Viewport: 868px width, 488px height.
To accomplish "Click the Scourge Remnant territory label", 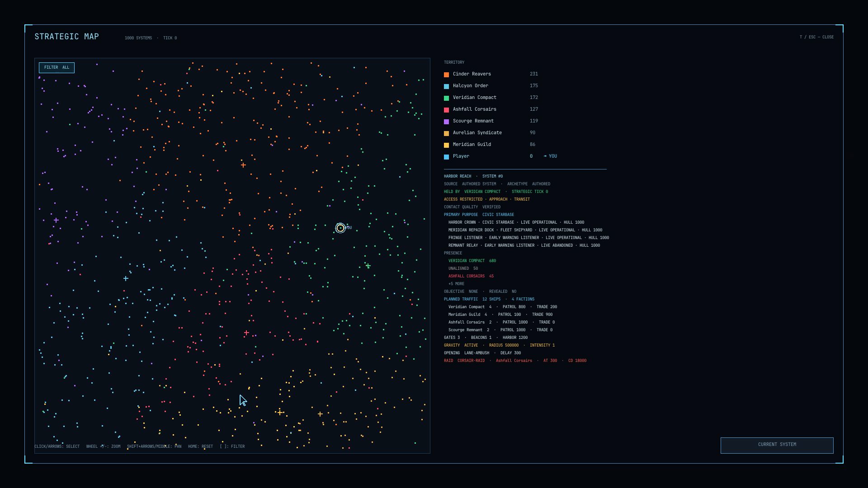I will click(473, 121).
